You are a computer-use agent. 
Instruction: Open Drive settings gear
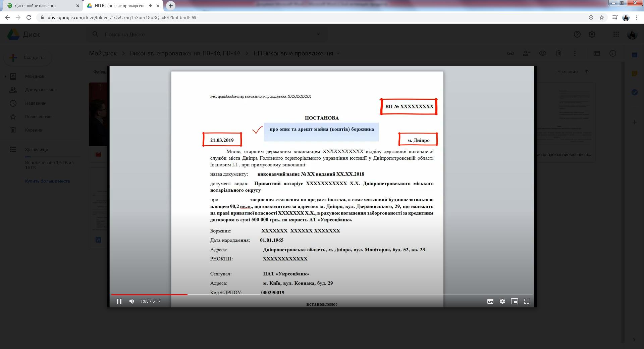pyautogui.click(x=592, y=34)
